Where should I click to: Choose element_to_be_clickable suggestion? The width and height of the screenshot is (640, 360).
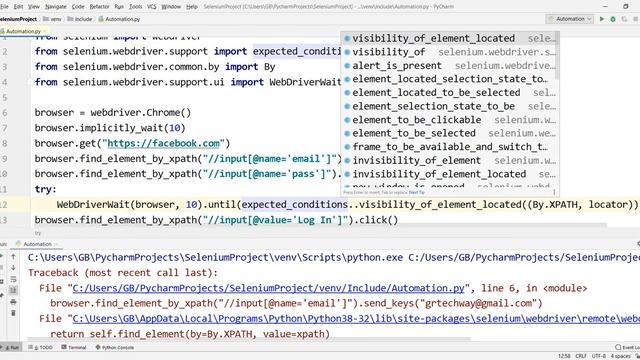(x=450, y=120)
